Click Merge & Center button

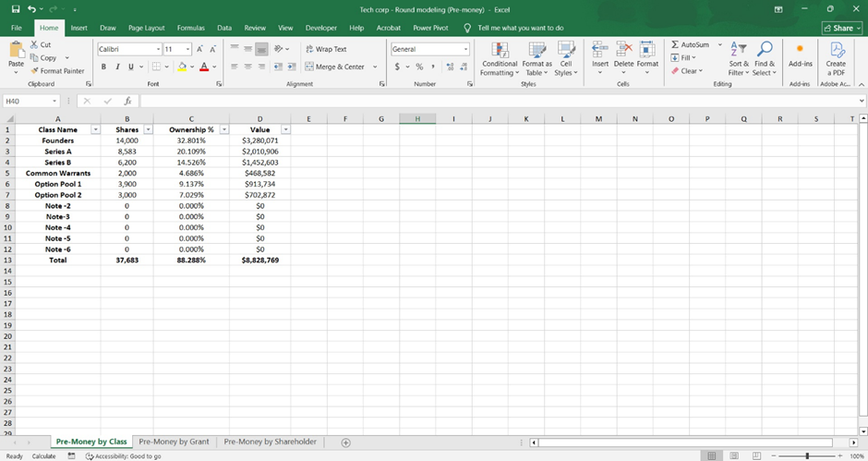tap(334, 67)
